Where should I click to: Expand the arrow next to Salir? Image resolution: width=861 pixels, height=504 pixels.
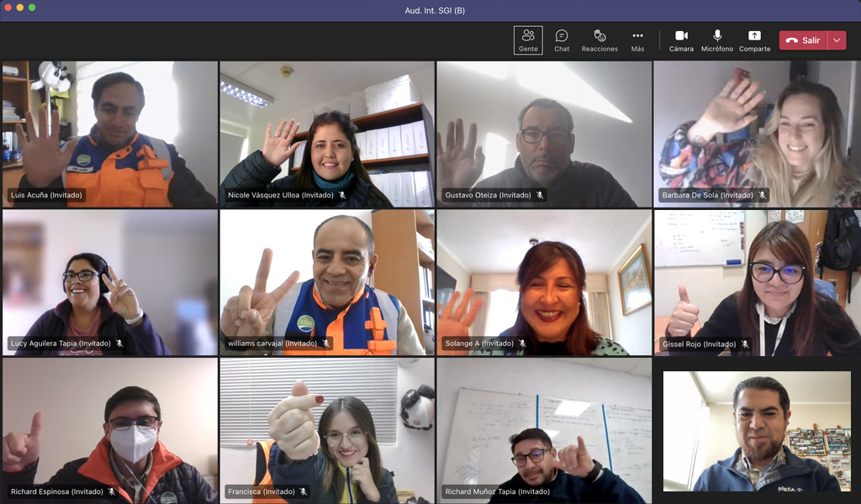837,40
